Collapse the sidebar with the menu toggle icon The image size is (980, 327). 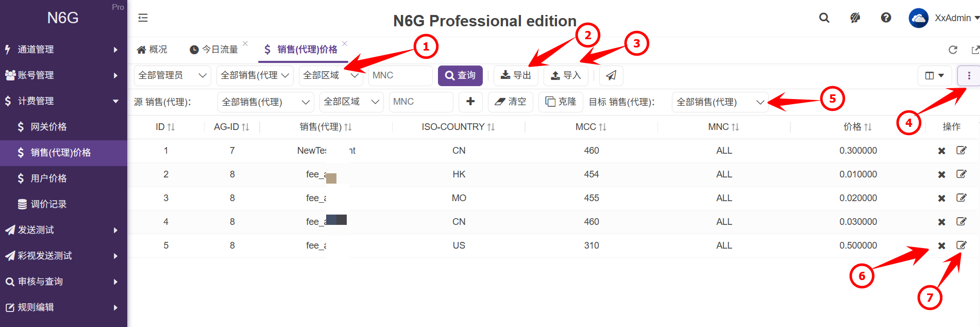pyautogui.click(x=143, y=18)
